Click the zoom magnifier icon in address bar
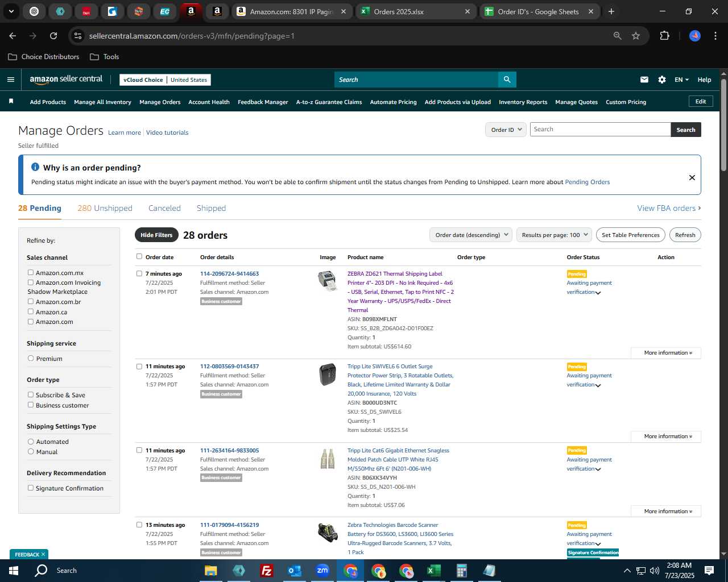Image resolution: width=728 pixels, height=582 pixels. [x=618, y=36]
